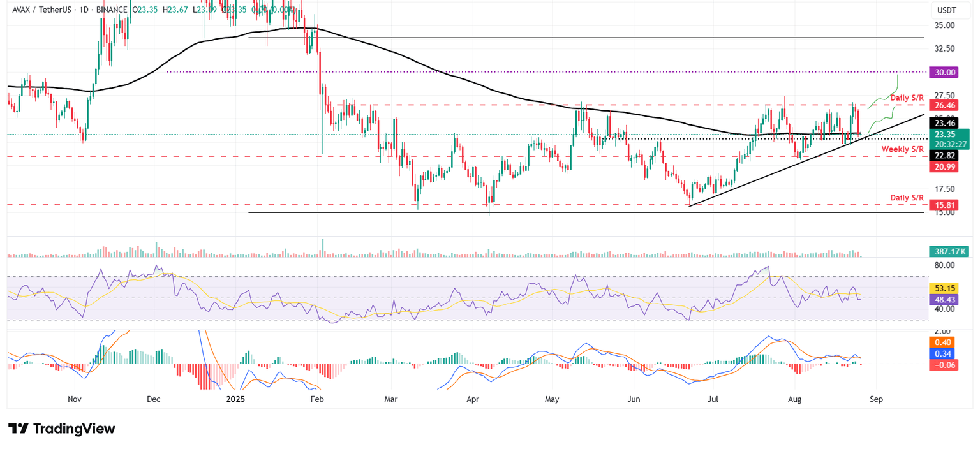Screen dimensions: 980x449
Task: Click the TradingView logo
Action: [x=61, y=429]
